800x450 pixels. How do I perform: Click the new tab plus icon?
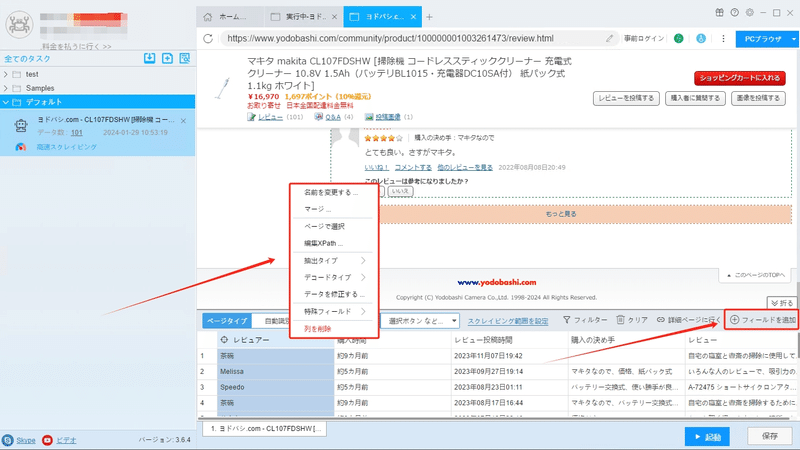tap(430, 17)
